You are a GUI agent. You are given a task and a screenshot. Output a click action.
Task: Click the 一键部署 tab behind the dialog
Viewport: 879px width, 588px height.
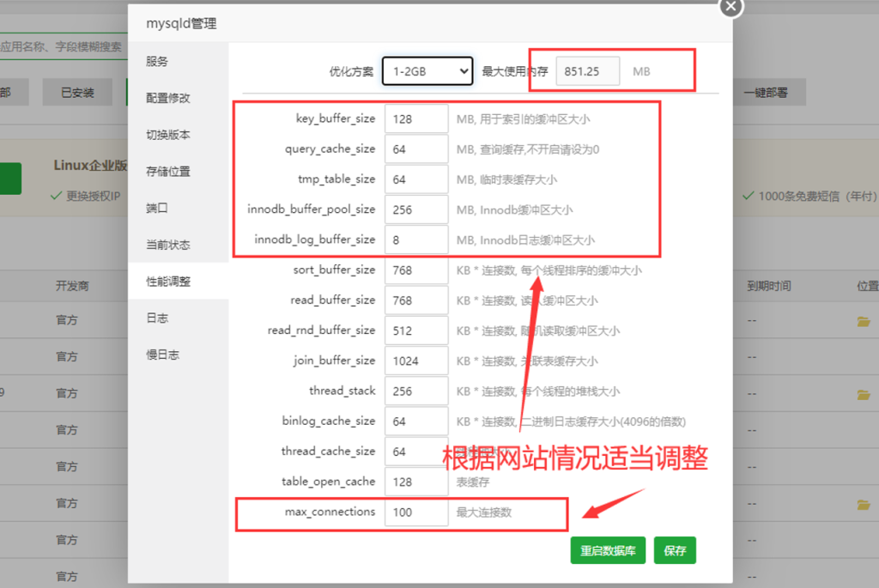pyautogui.click(x=766, y=93)
